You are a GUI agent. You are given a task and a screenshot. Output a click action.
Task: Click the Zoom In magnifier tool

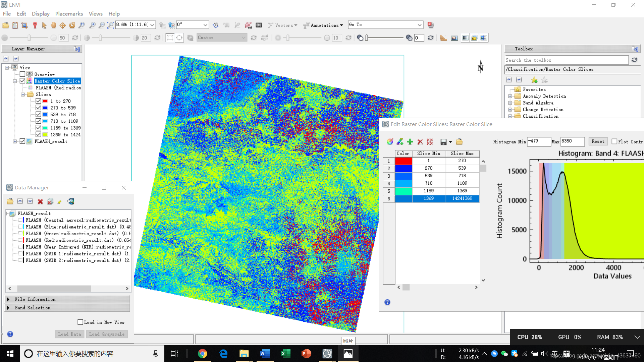pyautogui.click(x=92, y=25)
